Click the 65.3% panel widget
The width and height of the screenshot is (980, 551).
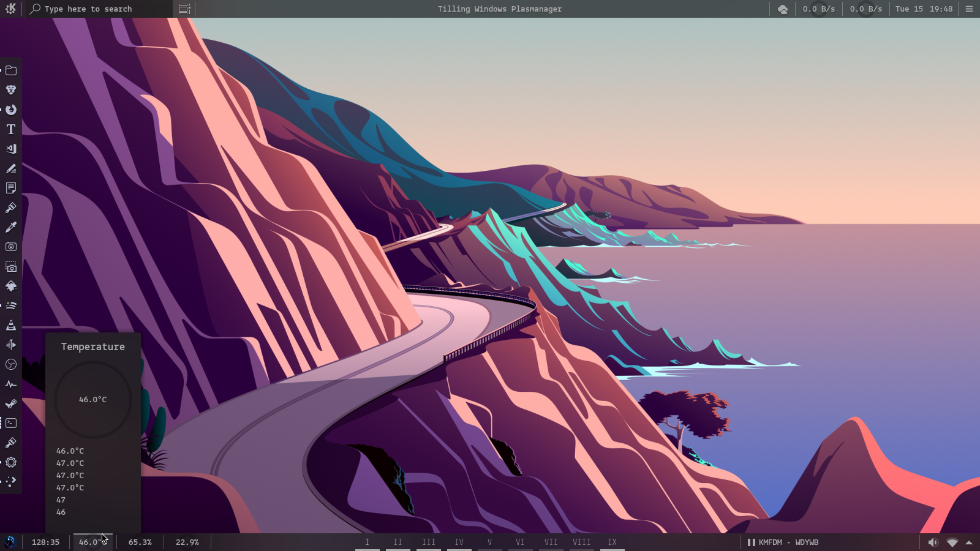[x=140, y=542]
